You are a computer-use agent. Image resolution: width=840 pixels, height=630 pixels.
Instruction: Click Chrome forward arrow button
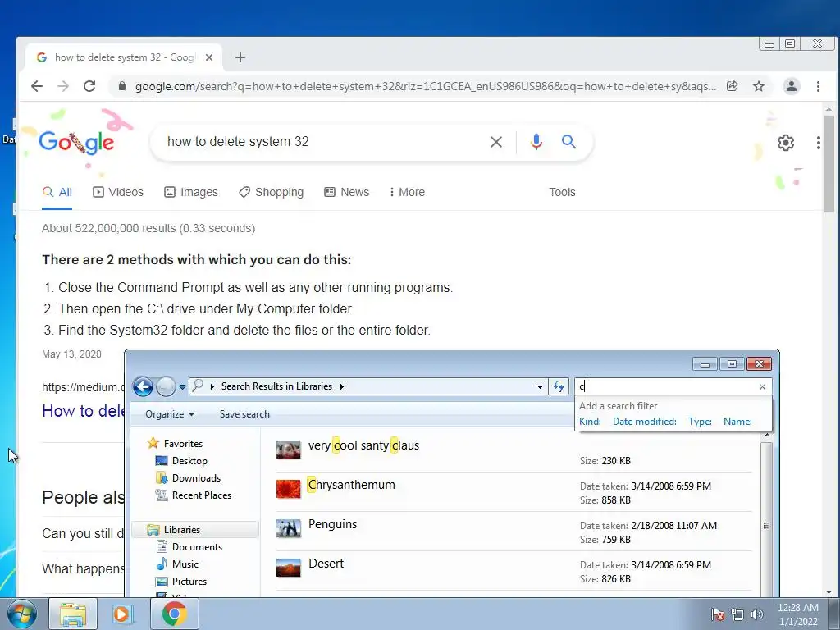tap(63, 86)
